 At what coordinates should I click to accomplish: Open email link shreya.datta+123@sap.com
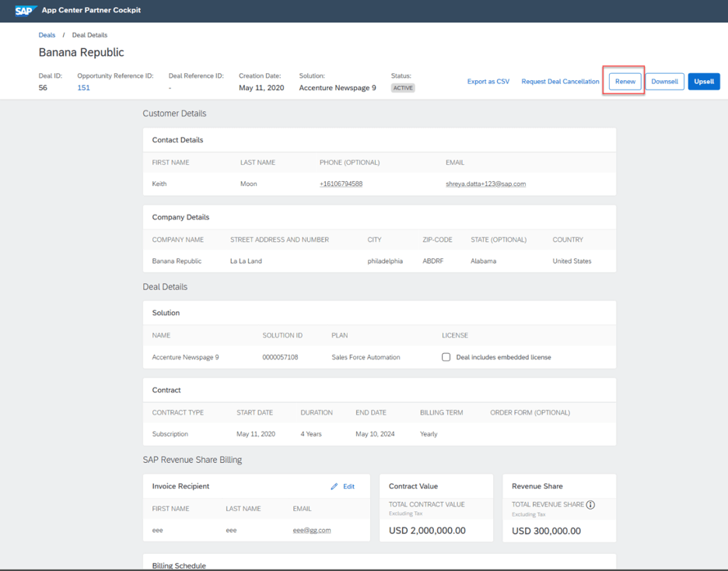click(485, 184)
